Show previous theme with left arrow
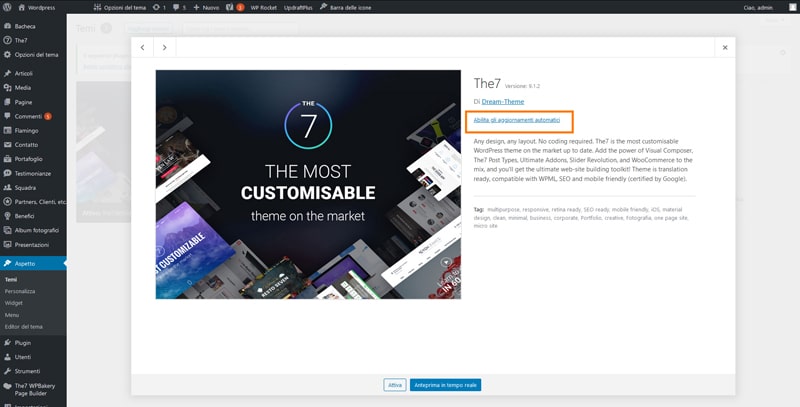This screenshot has height=407, width=800. 142,47
